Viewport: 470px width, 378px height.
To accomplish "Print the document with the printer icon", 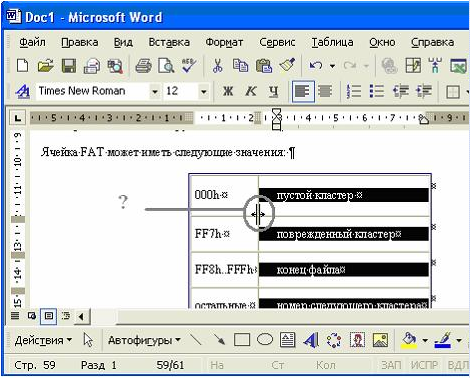I will (143, 65).
